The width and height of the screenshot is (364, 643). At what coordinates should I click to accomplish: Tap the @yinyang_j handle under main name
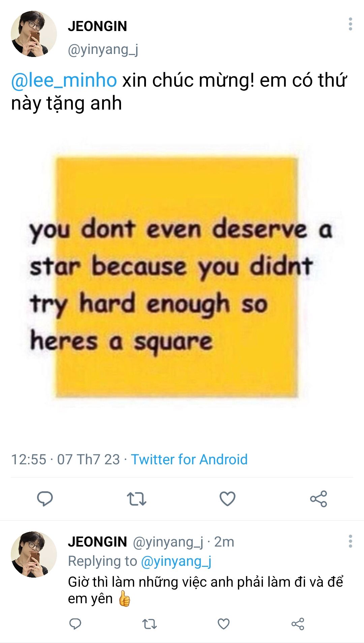[103, 50]
